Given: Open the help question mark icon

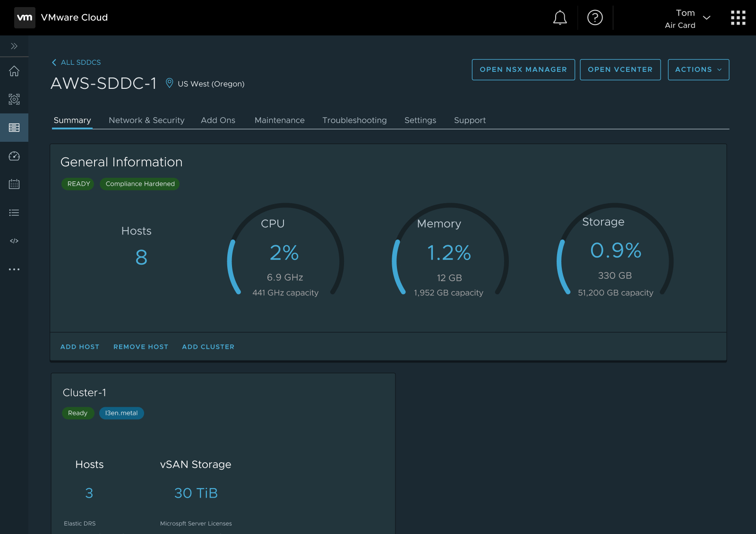Looking at the screenshot, I should point(595,17).
